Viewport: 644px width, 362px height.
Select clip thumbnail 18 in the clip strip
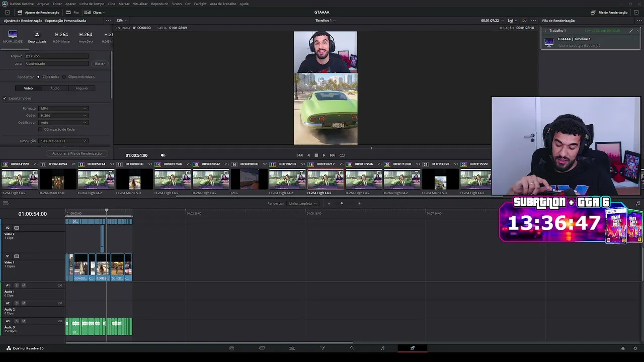coord(326,179)
